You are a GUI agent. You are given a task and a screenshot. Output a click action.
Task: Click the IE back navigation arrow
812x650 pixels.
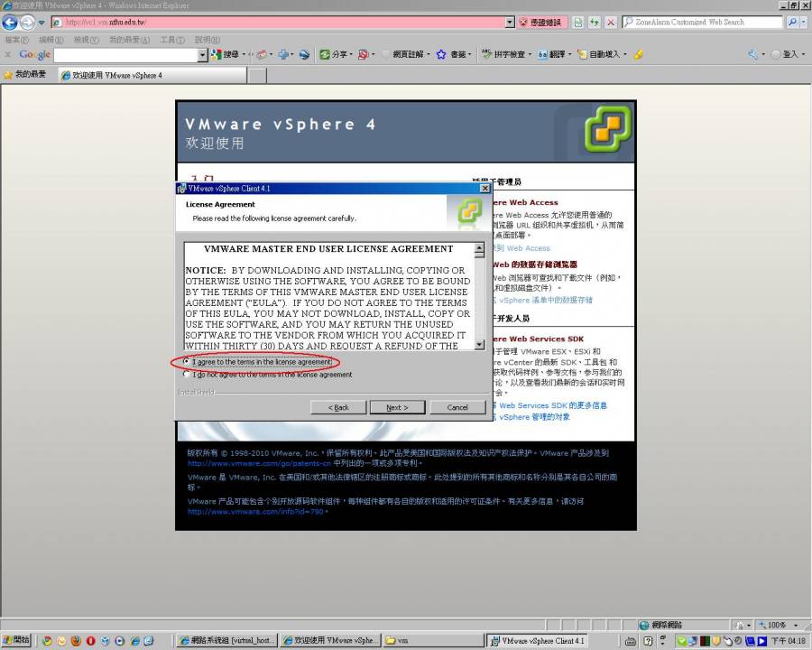(x=10, y=22)
